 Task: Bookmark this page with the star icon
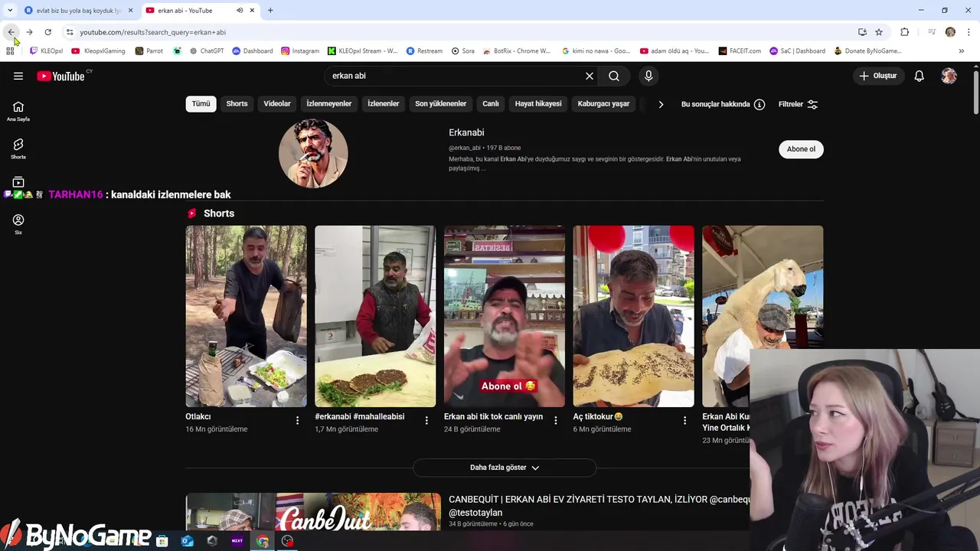(x=879, y=32)
